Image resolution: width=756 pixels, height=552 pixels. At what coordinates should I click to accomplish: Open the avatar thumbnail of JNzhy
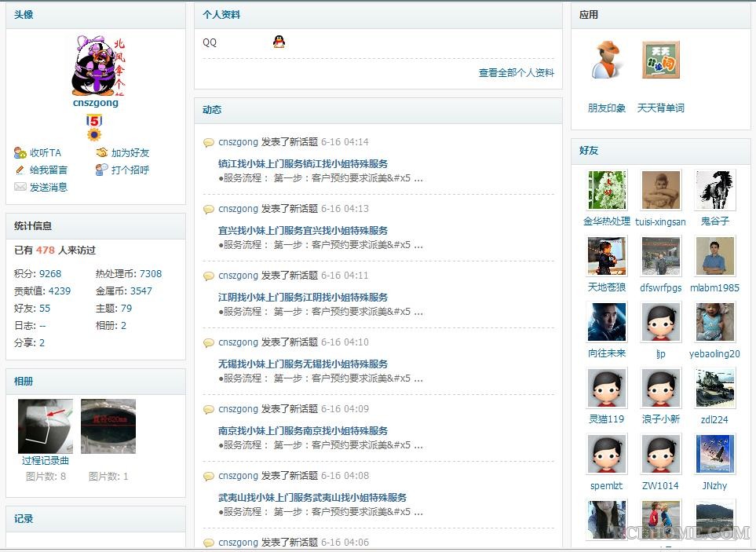(x=714, y=454)
